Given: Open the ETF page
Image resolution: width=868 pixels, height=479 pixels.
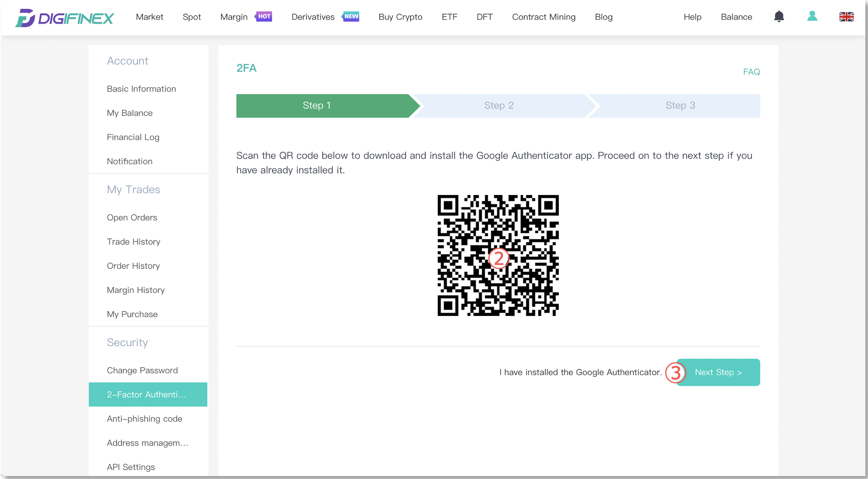Looking at the screenshot, I should (x=449, y=17).
